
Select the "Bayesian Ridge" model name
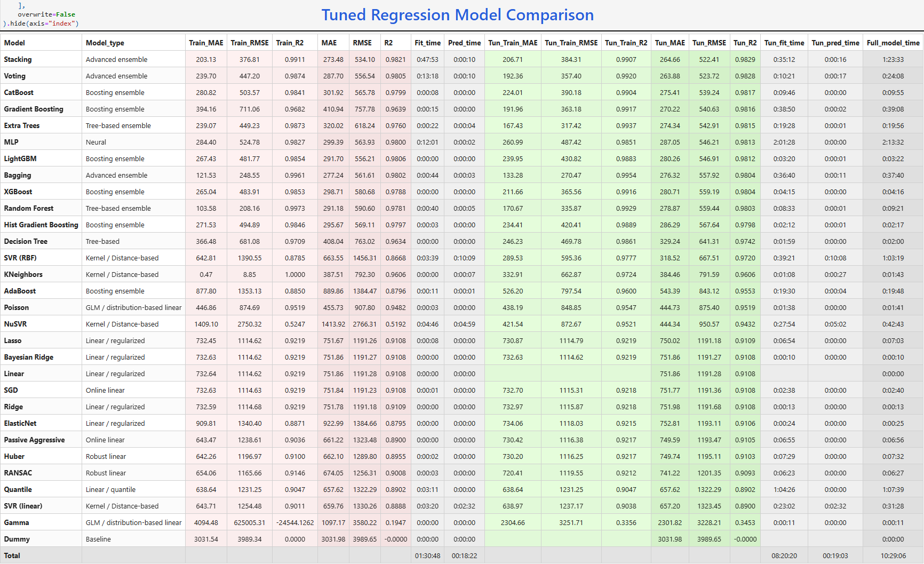click(29, 357)
